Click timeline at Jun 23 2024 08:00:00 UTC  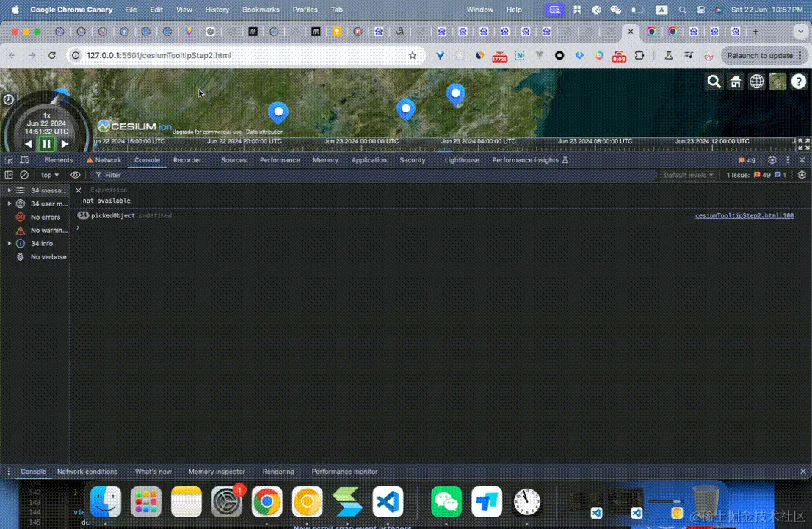click(595, 142)
